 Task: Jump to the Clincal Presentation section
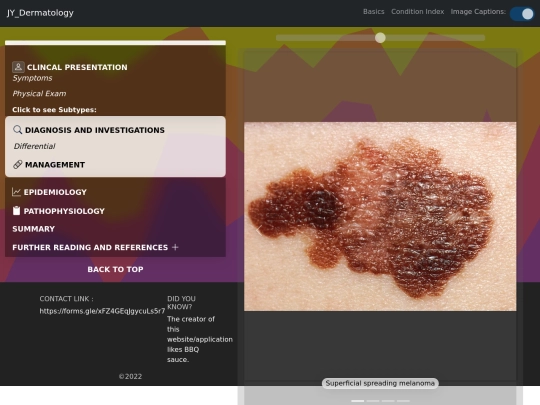77,67
